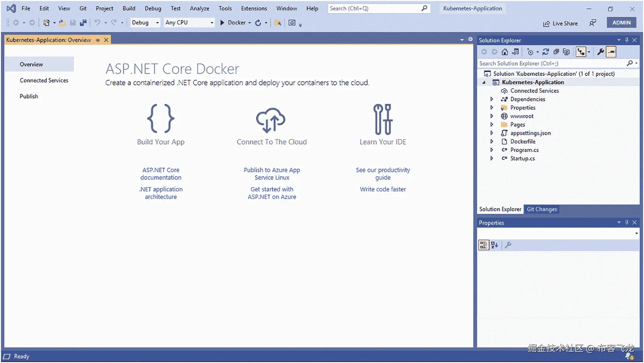
Task: Toggle the Track Active Item button
Action: tap(581, 52)
